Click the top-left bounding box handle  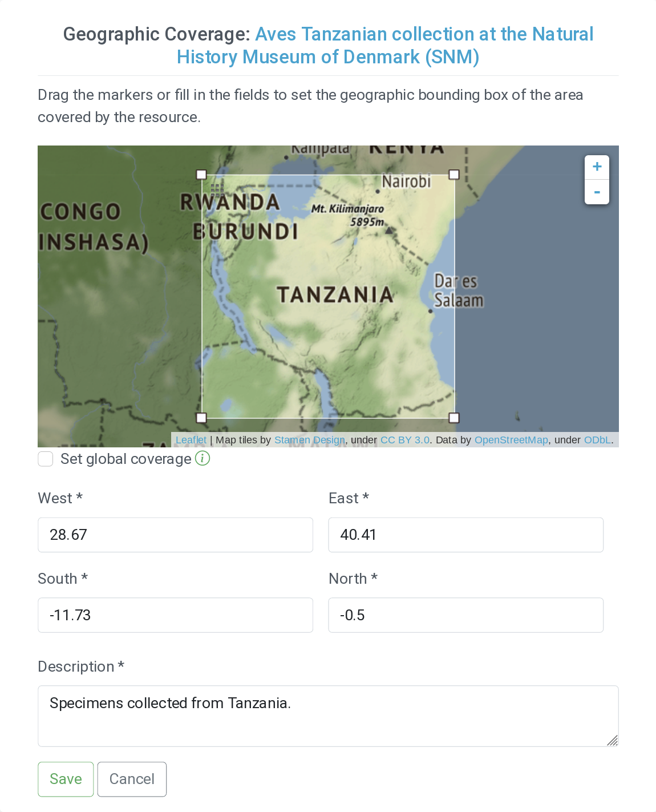(x=201, y=175)
